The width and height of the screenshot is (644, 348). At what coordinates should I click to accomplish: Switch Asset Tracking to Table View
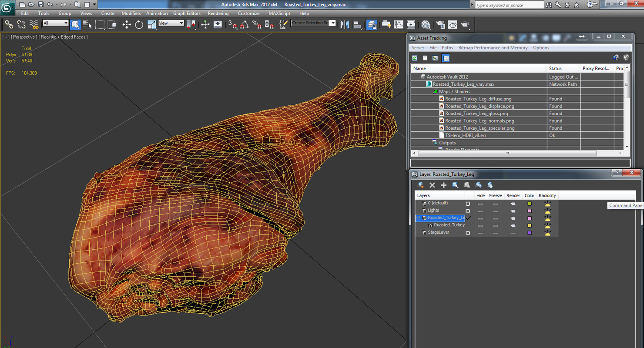[446, 58]
